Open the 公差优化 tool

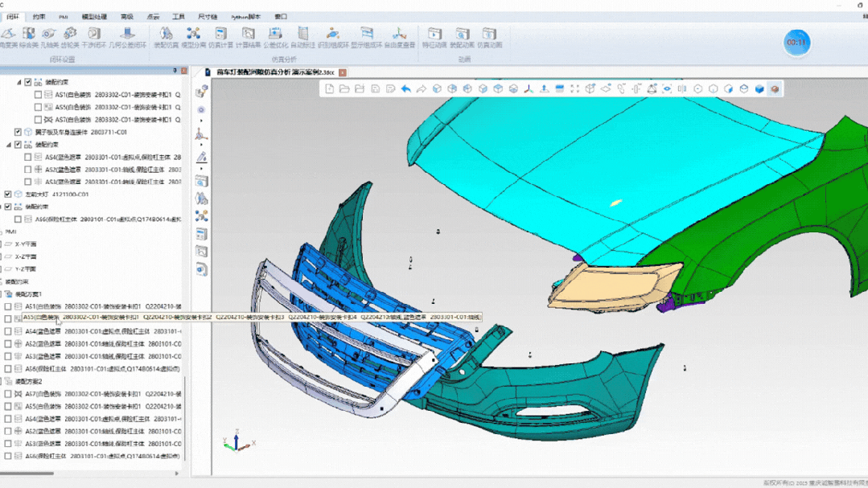coord(275,37)
